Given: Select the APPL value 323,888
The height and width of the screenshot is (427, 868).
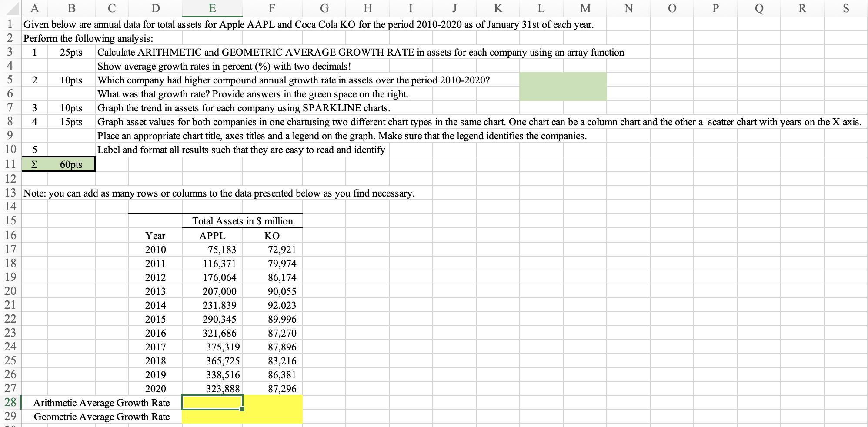Looking at the screenshot, I should click(x=212, y=388).
